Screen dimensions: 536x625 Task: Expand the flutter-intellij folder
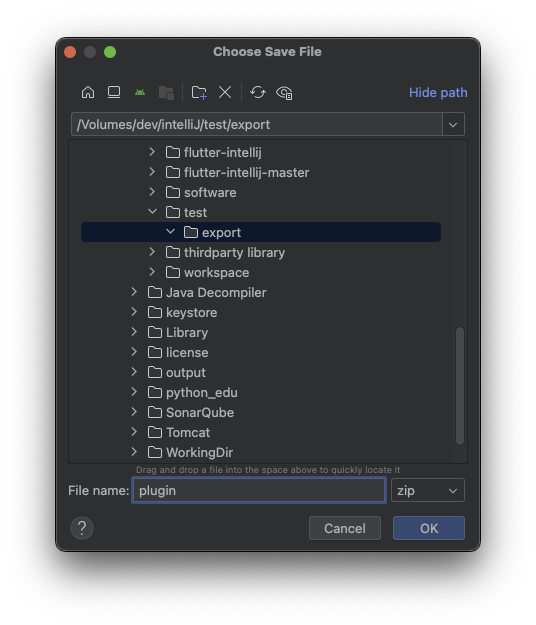(152, 152)
